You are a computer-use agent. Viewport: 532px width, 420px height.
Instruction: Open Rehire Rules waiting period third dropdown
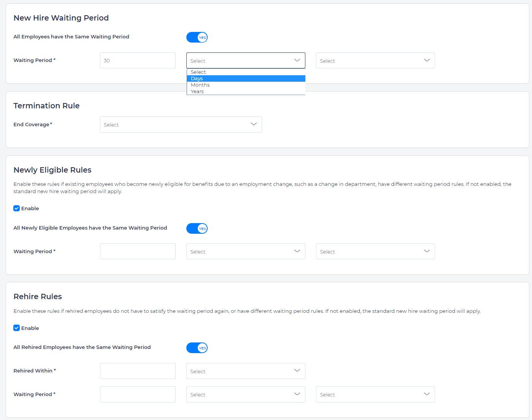[375, 395]
